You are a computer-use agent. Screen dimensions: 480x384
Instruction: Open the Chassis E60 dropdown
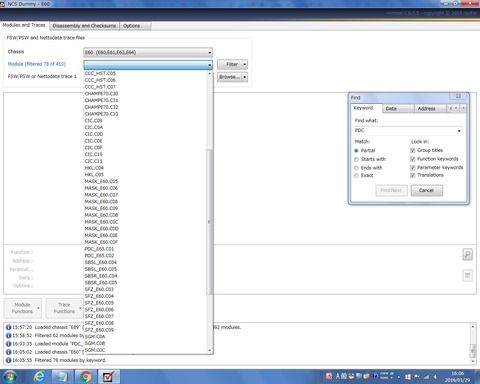pos(148,52)
